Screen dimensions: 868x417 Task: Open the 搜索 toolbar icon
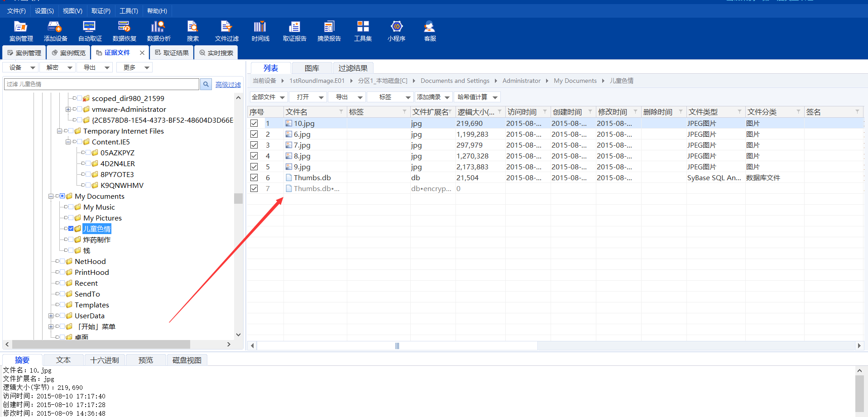click(193, 31)
